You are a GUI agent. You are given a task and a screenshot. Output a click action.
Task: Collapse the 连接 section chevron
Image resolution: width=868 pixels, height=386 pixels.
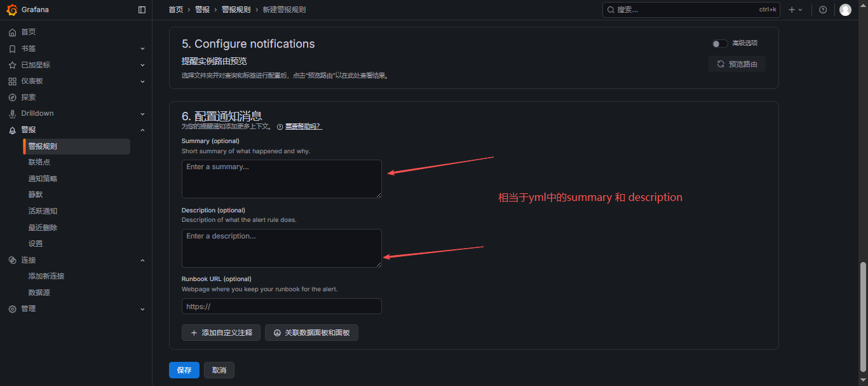click(x=142, y=260)
